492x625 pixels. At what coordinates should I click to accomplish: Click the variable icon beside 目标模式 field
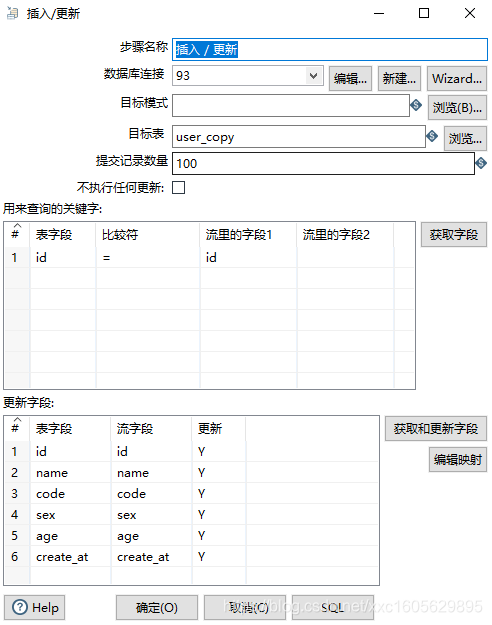click(416, 105)
